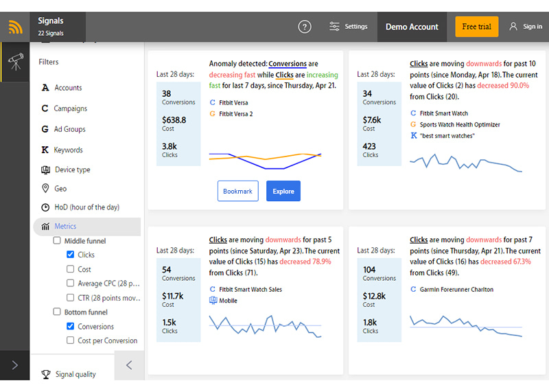Click the Accounts 'A' filter icon
Screen dimensions: 549x392
(45, 88)
